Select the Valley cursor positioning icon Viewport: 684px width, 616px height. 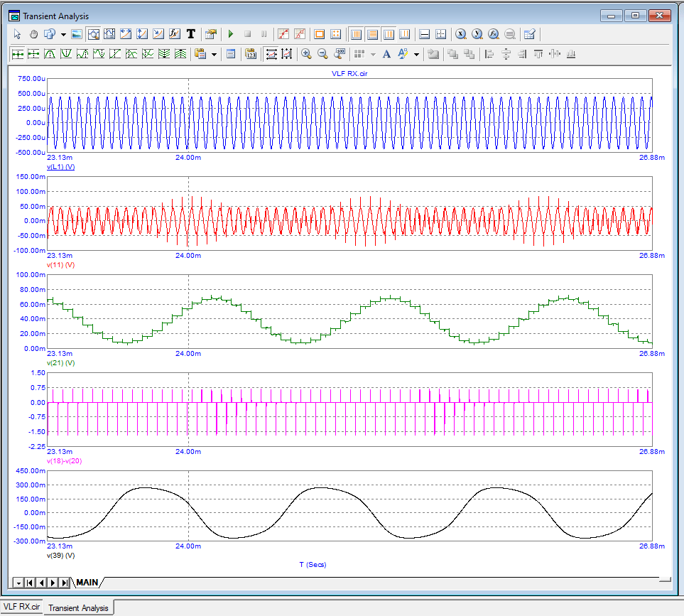pyautogui.click(x=66, y=54)
